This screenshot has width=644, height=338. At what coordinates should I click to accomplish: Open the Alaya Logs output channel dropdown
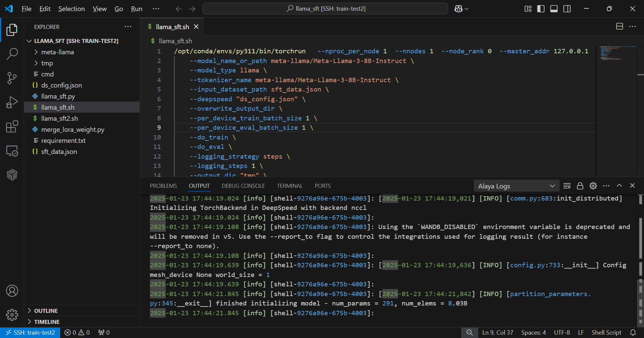(x=516, y=186)
